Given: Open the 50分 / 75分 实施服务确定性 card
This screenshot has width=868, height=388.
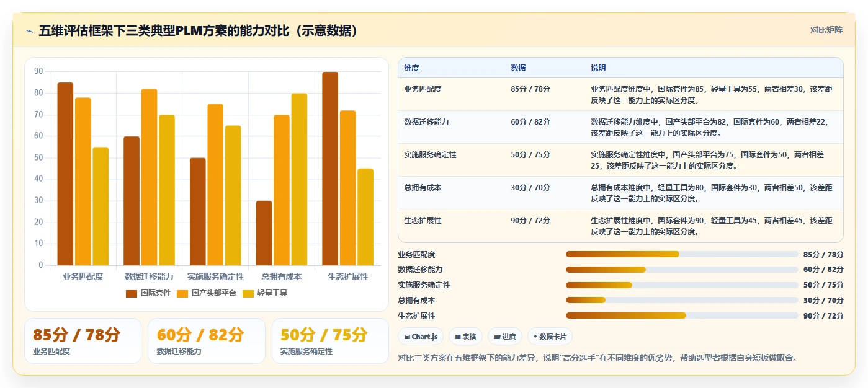Looking at the screenshot, I should pyautogui.click(x=330, y=341).
